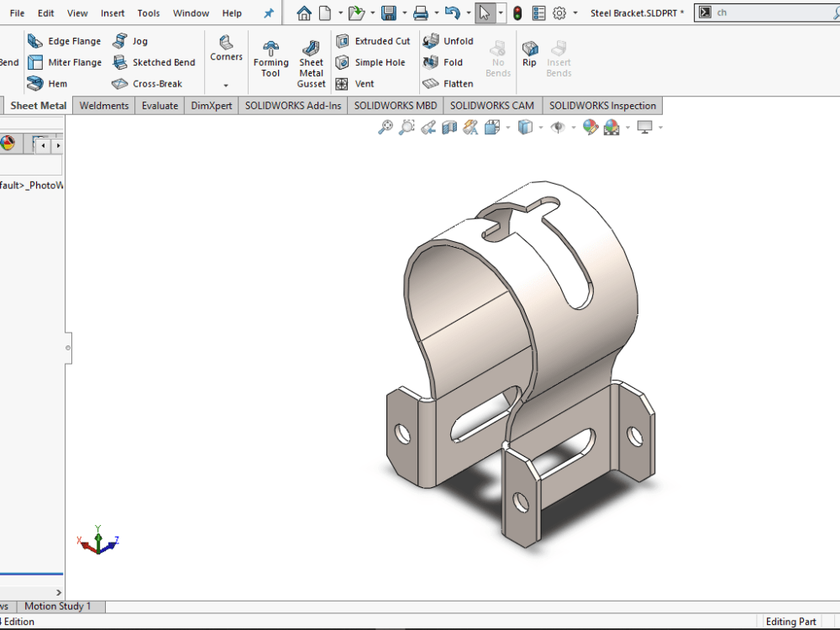Activate the Extruded Cut tool
This screenshot has height=630, width=840.
[x=373, y=40]
